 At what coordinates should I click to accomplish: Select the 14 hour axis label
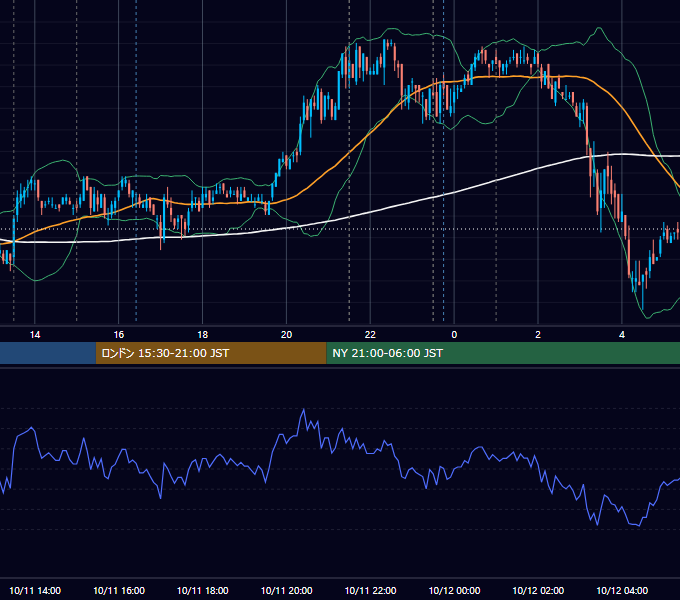(x=35, y=335)
